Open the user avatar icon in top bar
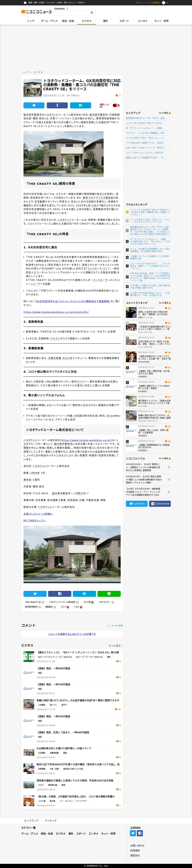The image size is (192, 868). [x=163, y=2]
